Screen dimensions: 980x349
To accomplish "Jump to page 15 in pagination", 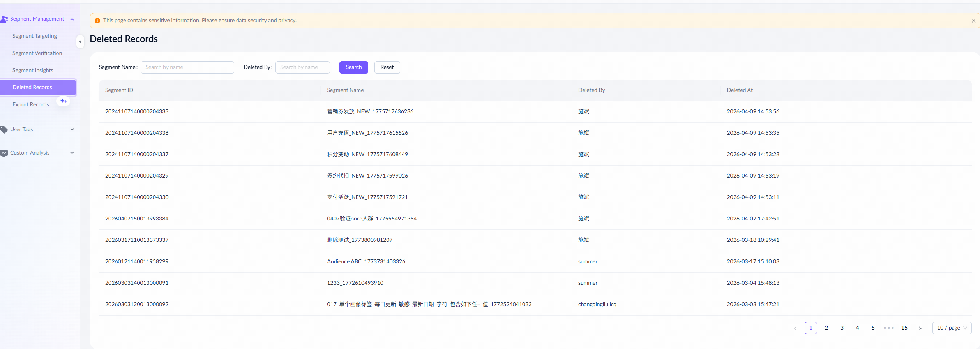I will tap(904, 328).
